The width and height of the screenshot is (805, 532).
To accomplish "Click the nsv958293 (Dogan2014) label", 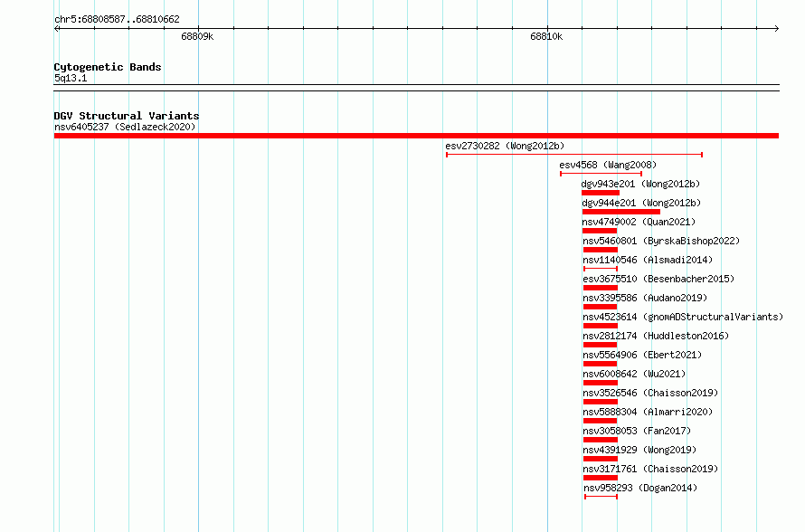I will pyautogui.click(x=640, y=488).
